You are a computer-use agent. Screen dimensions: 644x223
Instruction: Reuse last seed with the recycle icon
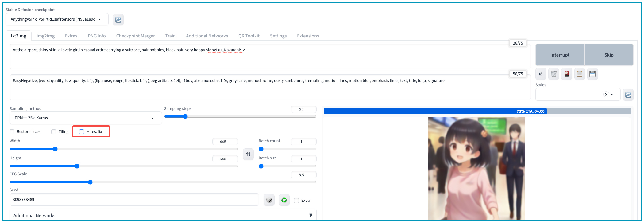tap(284, 200)
